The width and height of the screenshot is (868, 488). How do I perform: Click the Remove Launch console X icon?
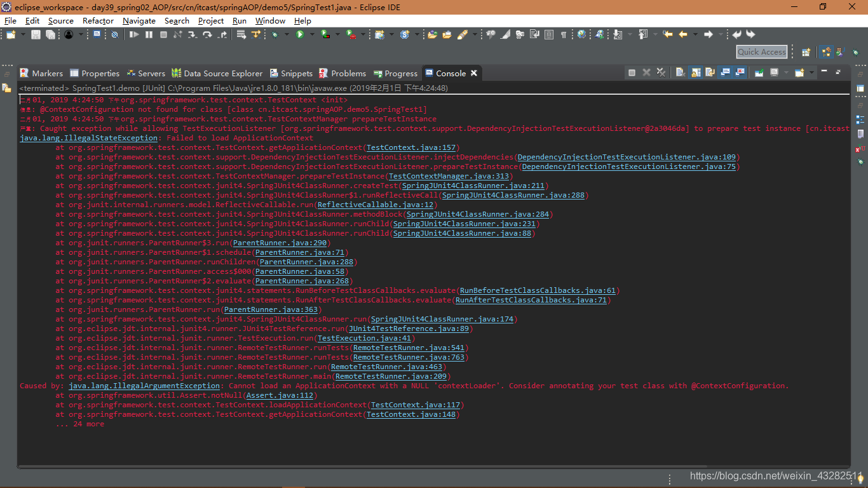click(646, 72)
